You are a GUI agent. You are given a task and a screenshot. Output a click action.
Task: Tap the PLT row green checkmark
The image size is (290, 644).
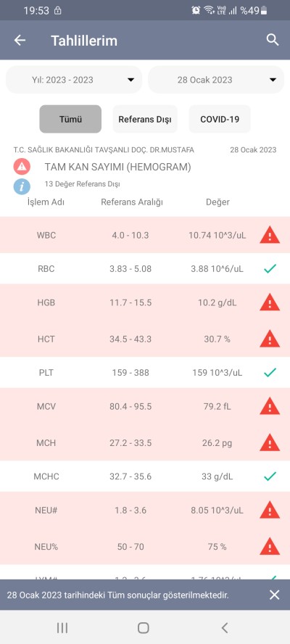(x=270, y=373)
